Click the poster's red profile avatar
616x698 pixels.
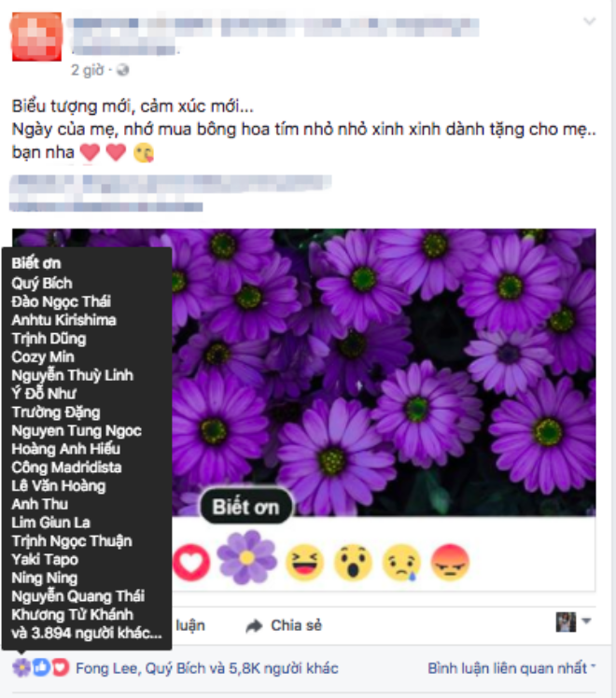point(36,36)
